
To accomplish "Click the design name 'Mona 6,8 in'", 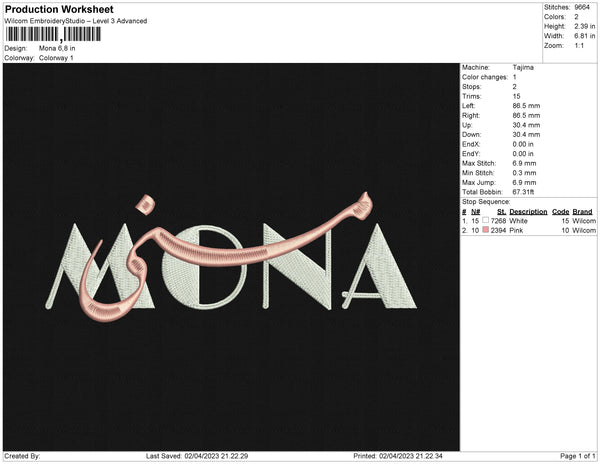I will click(x=57, y=49).
